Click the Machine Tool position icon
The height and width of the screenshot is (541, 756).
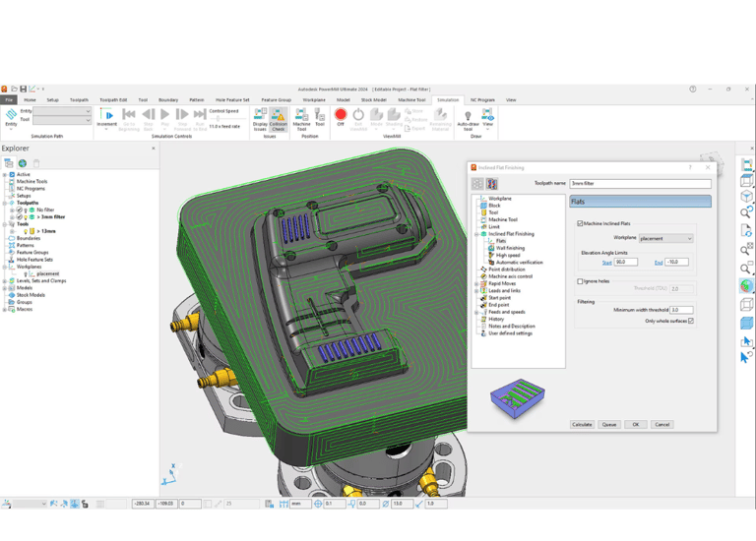click(x=302, y=119)
